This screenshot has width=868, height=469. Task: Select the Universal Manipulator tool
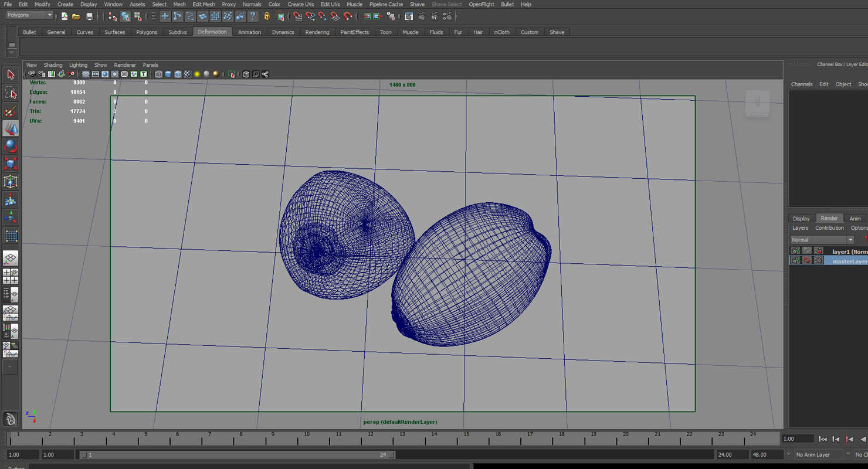[x=11, y=182]
